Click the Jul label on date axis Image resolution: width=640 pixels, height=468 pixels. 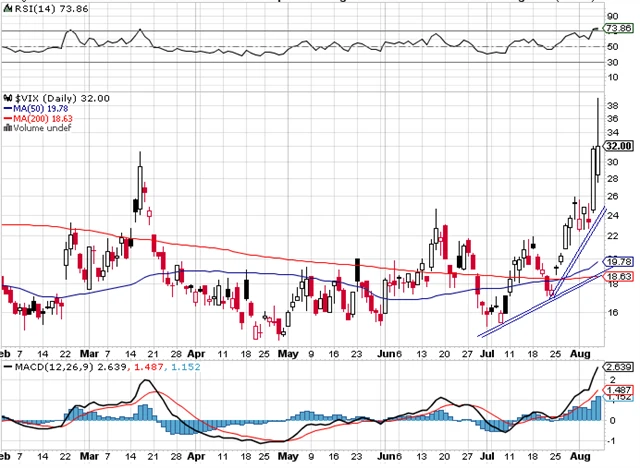[488, 355]
